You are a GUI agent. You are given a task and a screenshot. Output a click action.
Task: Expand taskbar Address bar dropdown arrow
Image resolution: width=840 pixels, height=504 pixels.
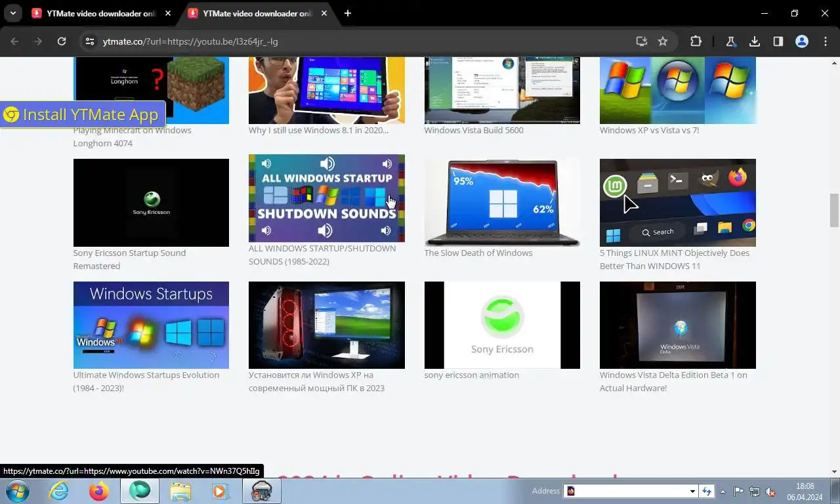(692, 491)
